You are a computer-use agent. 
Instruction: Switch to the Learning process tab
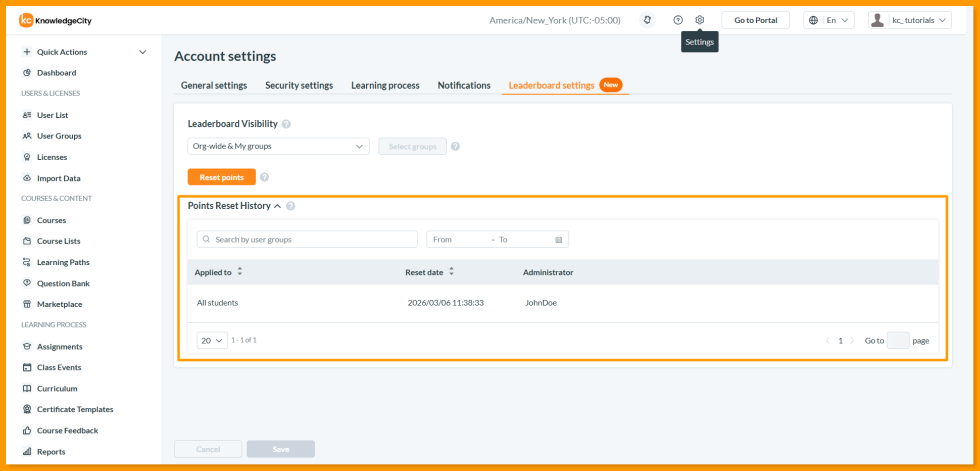385,85
